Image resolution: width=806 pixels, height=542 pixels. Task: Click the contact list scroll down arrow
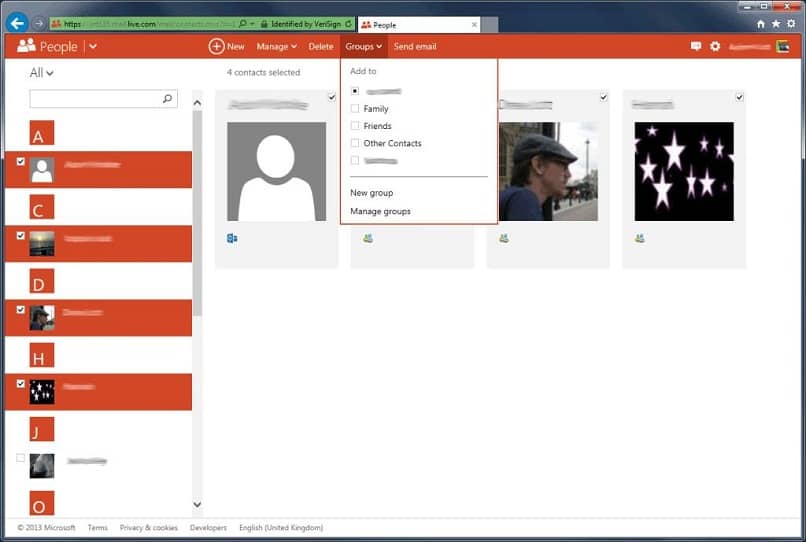tap(197, 504)
